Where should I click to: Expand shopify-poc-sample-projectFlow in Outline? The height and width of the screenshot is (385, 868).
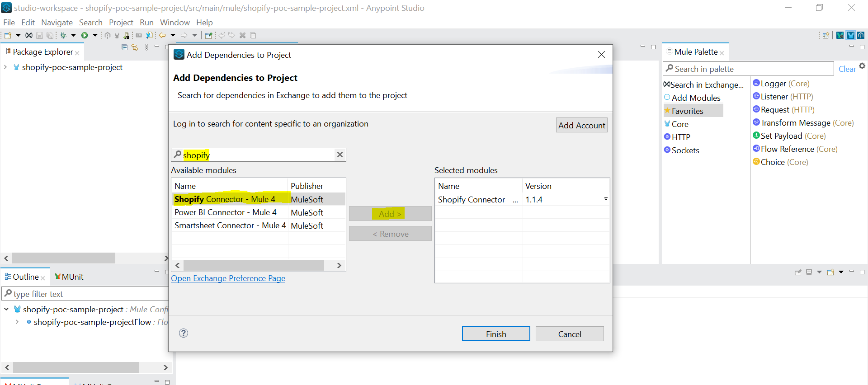tap(17, 322)
